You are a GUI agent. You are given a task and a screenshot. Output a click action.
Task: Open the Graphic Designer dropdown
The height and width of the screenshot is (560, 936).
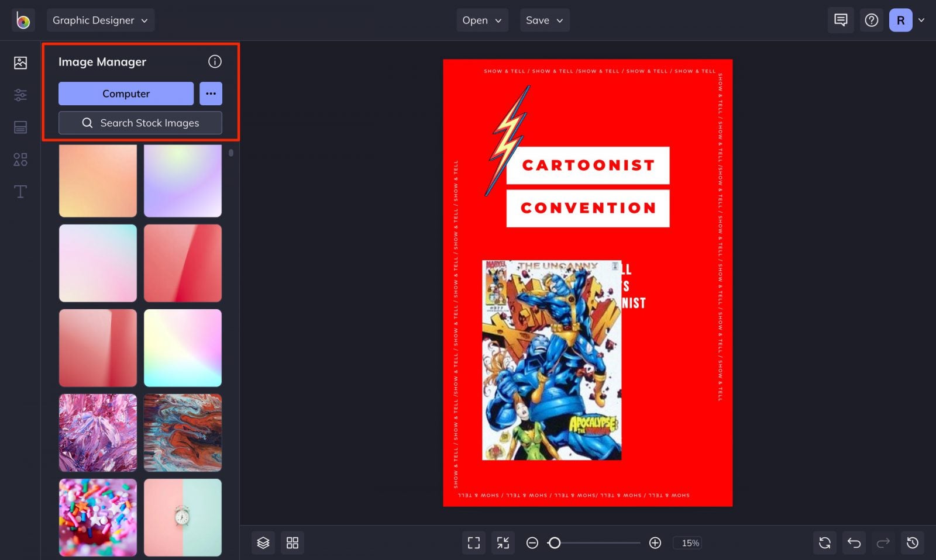pos(100,20)
